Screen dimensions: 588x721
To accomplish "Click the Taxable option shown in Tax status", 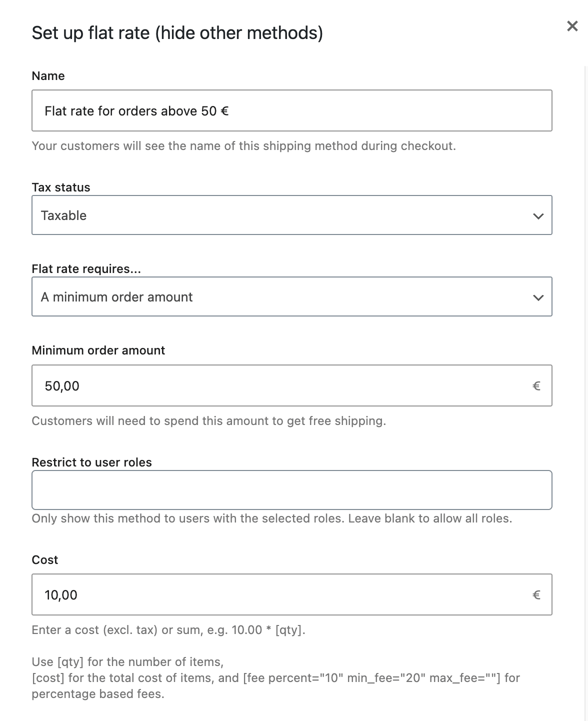I will 63,215.
